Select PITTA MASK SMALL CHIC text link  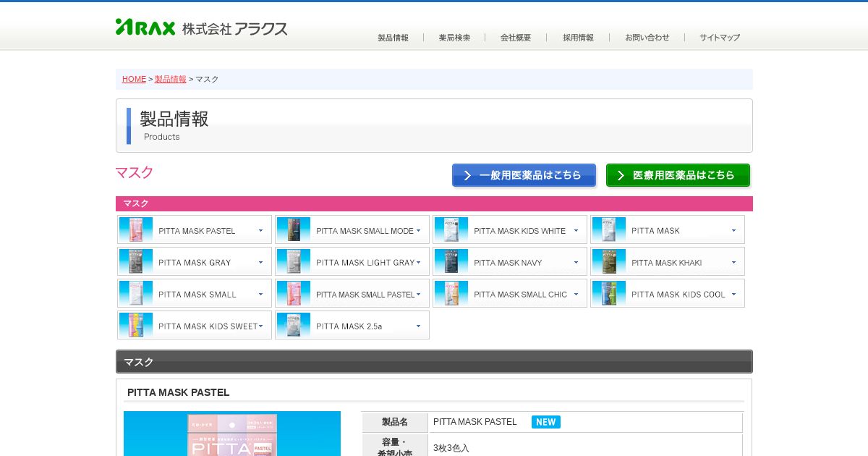point(521,295)
